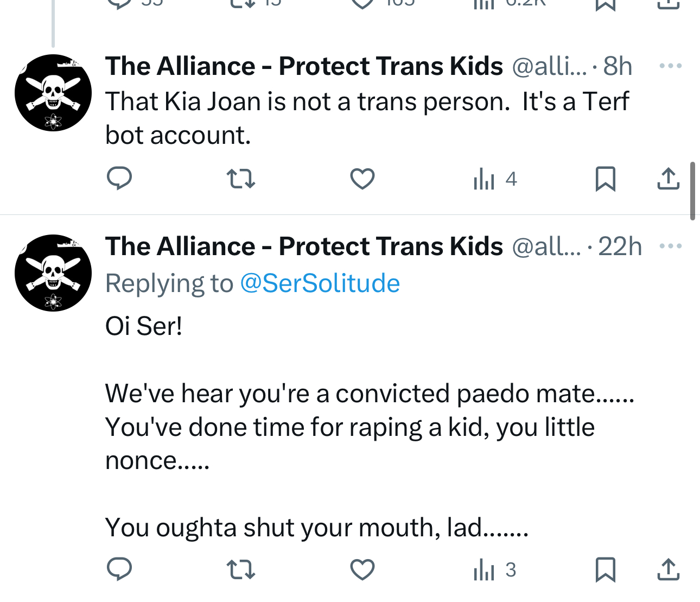700x602 pixels.
Task: Open more options for the 22h tweet
Action: tap(670, 246)
